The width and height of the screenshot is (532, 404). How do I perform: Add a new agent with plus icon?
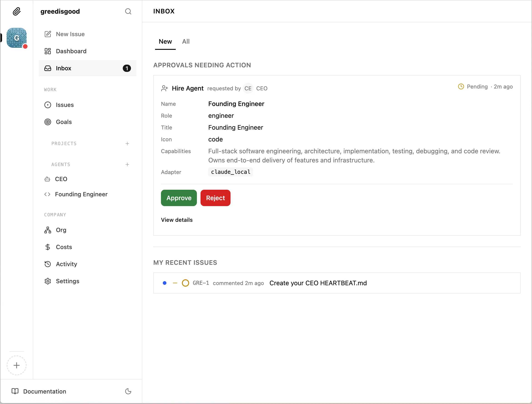point(127,164)
